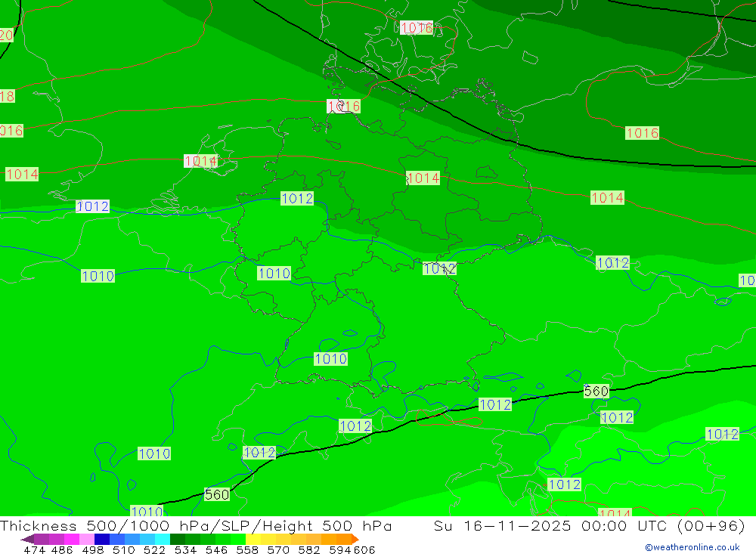Click the light pink legend swatch above 498

87,539
